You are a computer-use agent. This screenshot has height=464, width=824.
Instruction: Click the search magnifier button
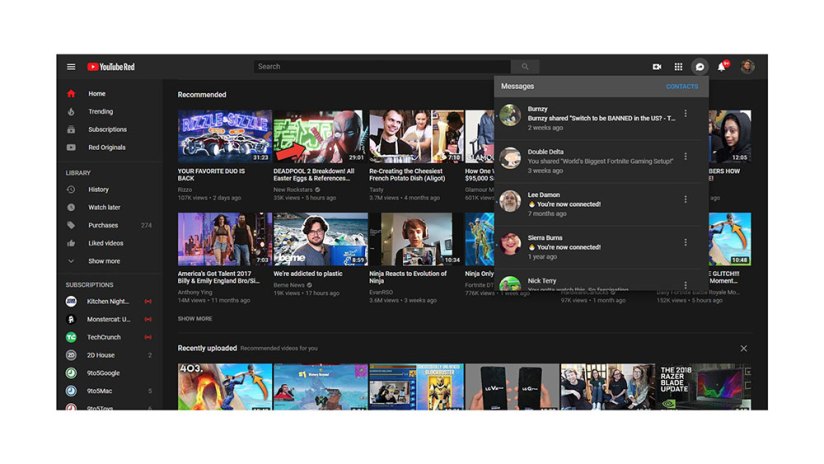point(525,67)
